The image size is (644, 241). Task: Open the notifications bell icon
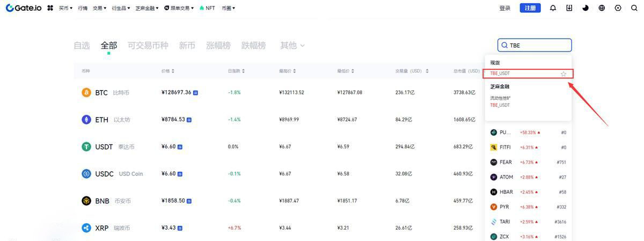click(x=553, y=8)
